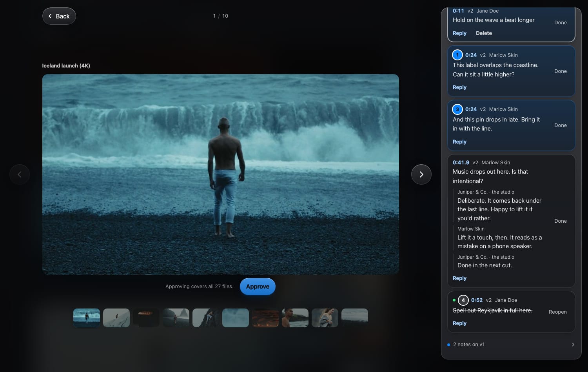Open the second thumbnail with the pale sandy slope
The height and width of the screenshot is (372, 588).
[x=116, y=318]
